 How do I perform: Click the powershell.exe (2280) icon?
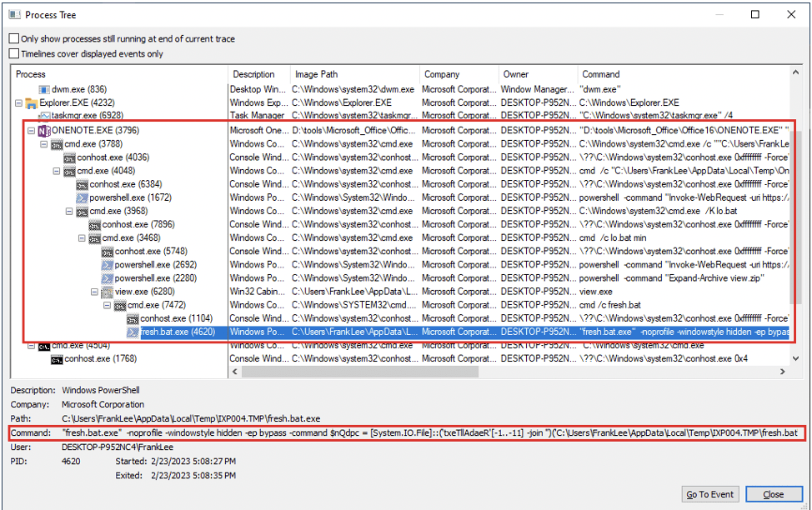108,278
